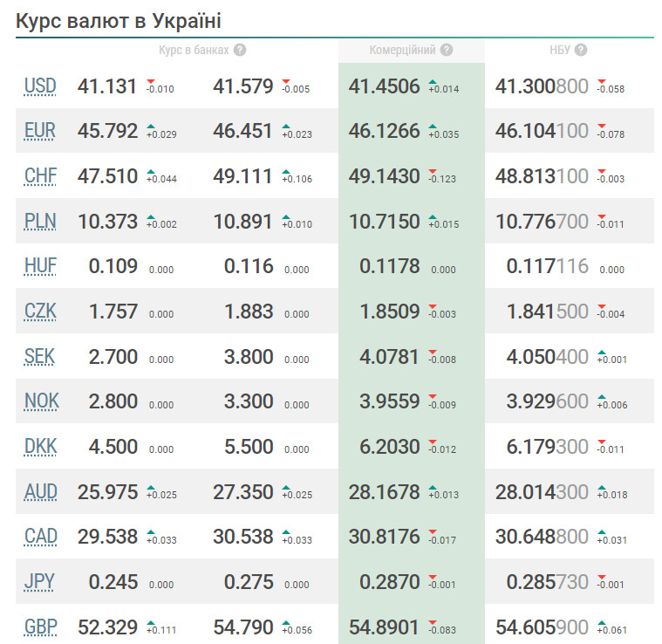
Task: Click the help icon next to НБУ
Action: [581, 51]
